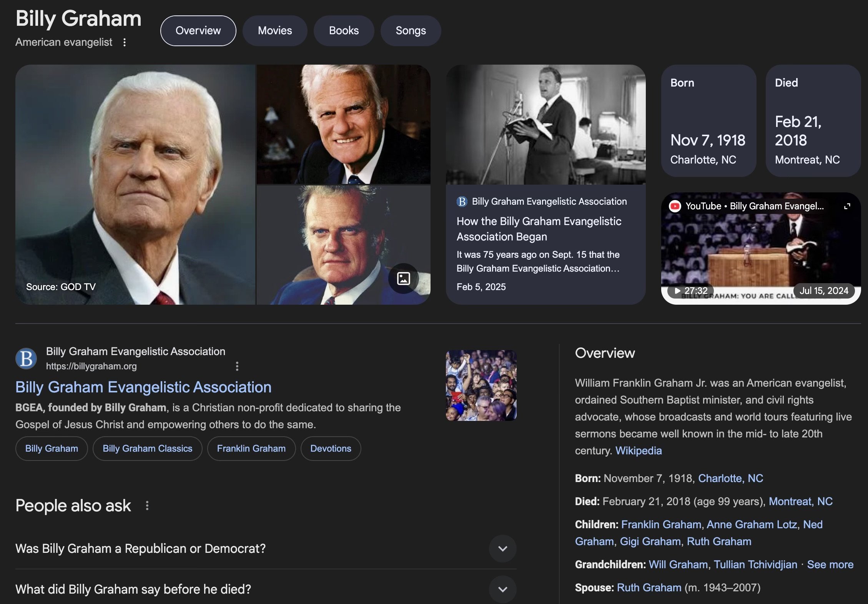The width and height of the screenshot is (868, 604).
Task: Open the large GOD TV portrait photo
Action: coord(135,185)
